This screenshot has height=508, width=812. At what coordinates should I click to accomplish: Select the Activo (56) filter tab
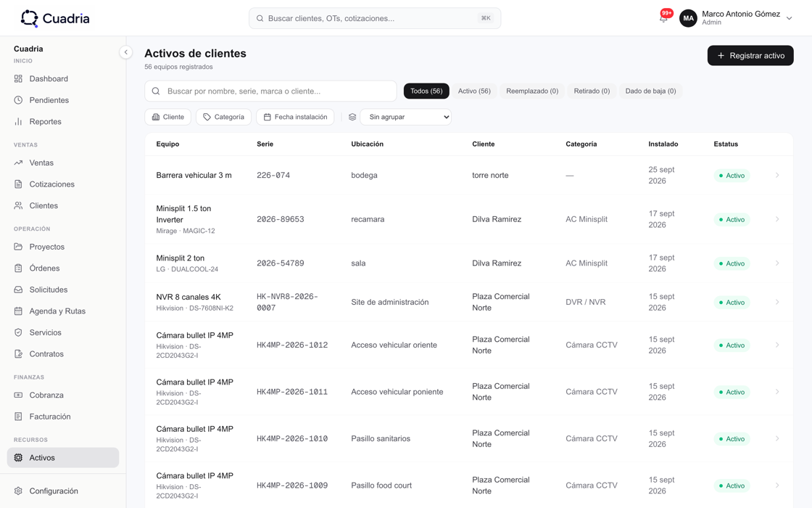pyautogui.click(x=474, y=91)
